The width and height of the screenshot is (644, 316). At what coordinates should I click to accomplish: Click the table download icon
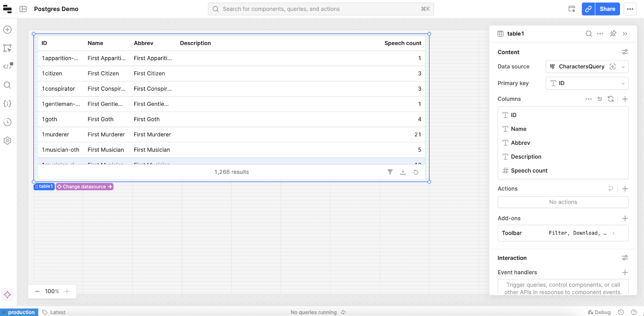coord(403,172)
